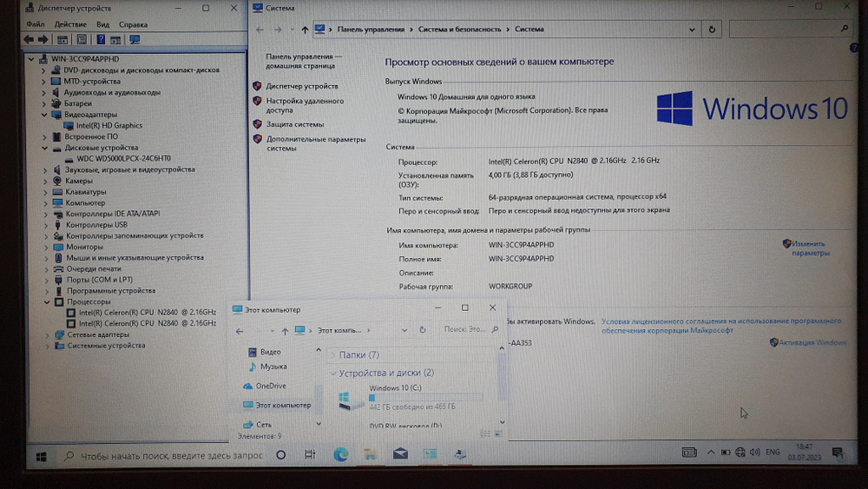868x489 pixels.
Task: Click the taskbar search box
Action: (163, 455)
